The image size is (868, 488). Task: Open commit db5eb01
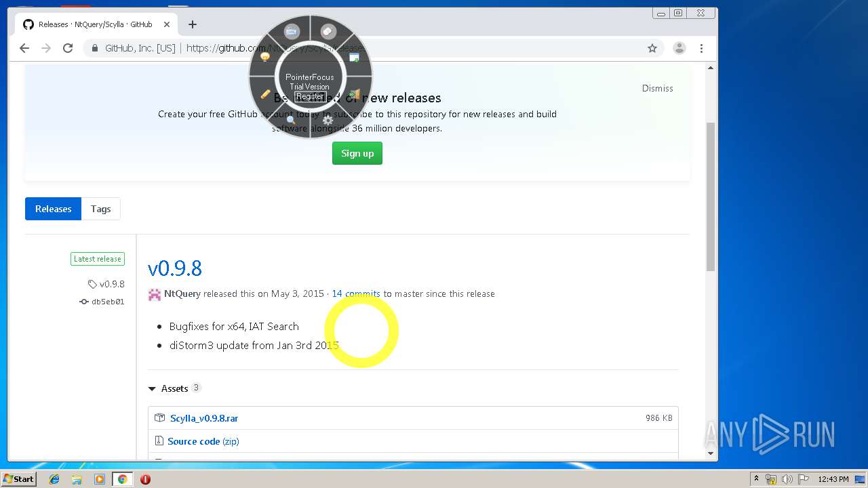(x=102, y=302)
